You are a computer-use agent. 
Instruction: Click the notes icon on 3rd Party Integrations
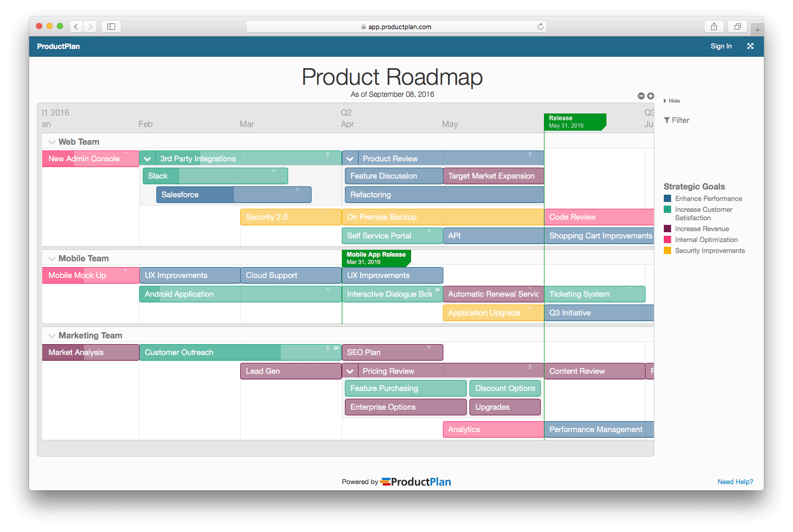point(328,154)
